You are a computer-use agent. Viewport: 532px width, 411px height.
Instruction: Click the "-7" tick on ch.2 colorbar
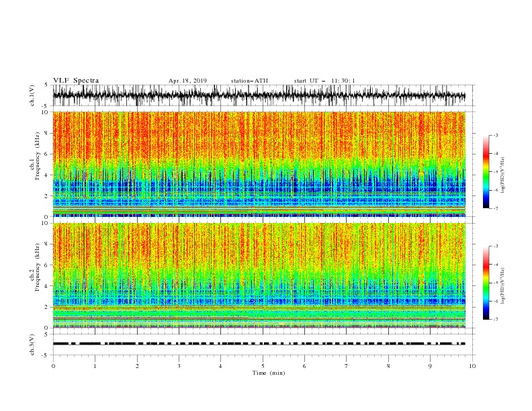(496, 320)
